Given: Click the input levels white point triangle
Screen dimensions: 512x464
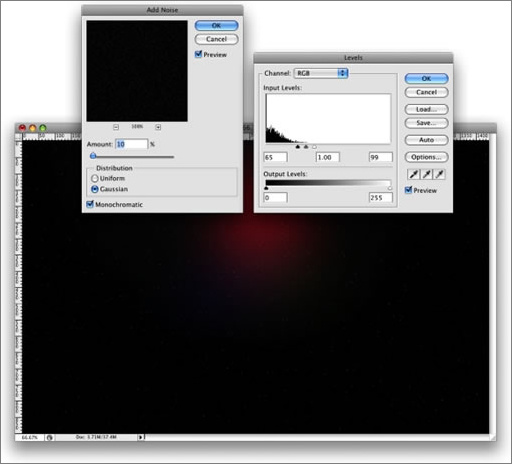Looking at the screenshot, I should click(x=314, y=147).
